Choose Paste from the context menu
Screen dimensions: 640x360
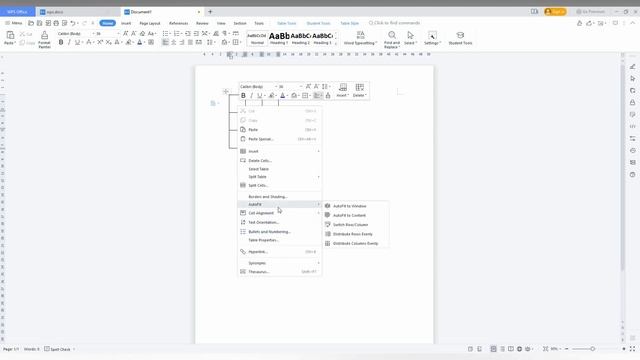tap(280, 130)
